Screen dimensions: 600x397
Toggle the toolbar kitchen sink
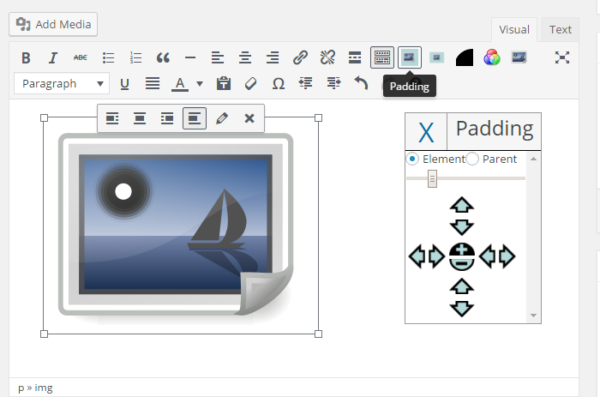[382, 58]
